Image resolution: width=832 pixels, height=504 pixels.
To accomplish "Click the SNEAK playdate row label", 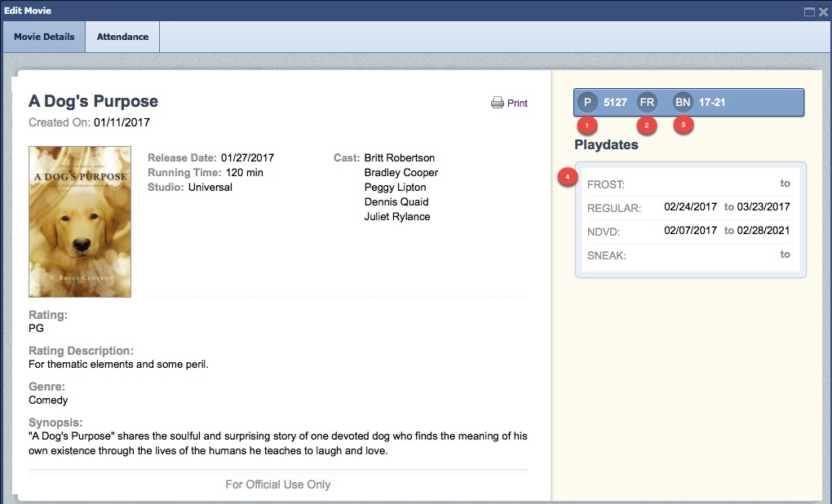I will (x=606, y=255).
